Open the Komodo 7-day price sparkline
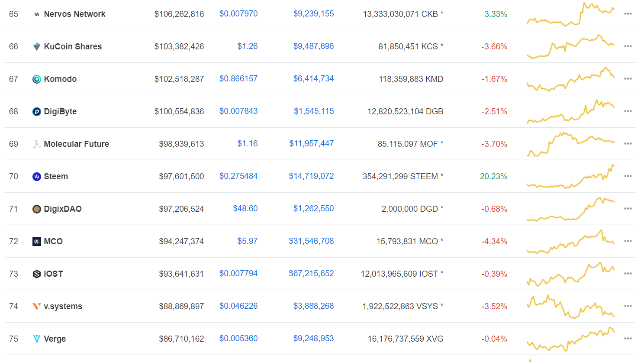 [570, 79]
